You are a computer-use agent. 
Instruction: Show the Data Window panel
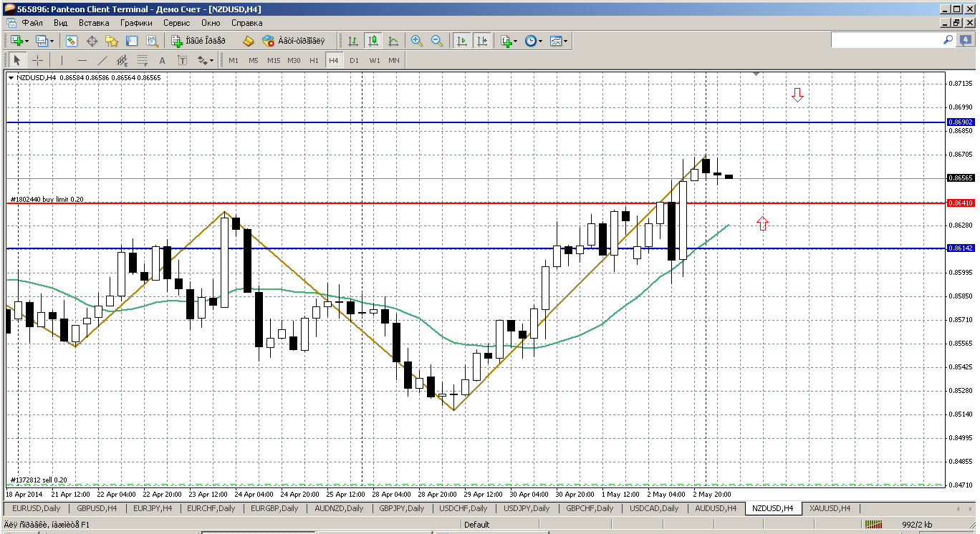pyautogui.click(x=92, y=41)
